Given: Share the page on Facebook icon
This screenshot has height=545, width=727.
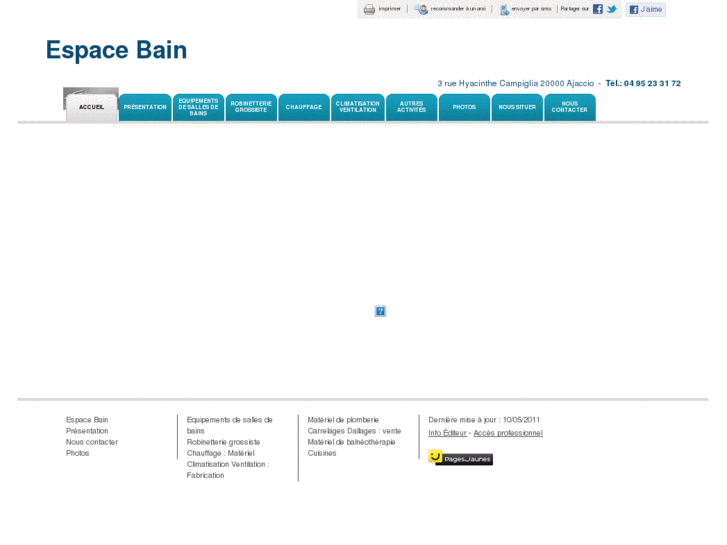Looking at the screenshot, I should [x=598, y=9].
